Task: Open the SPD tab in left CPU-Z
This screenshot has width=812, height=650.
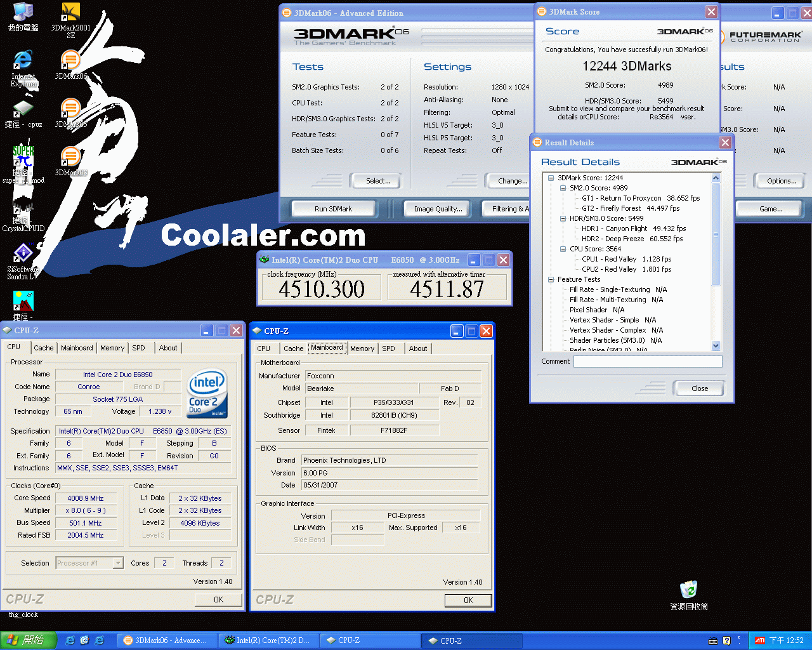Action: (138, 348)
